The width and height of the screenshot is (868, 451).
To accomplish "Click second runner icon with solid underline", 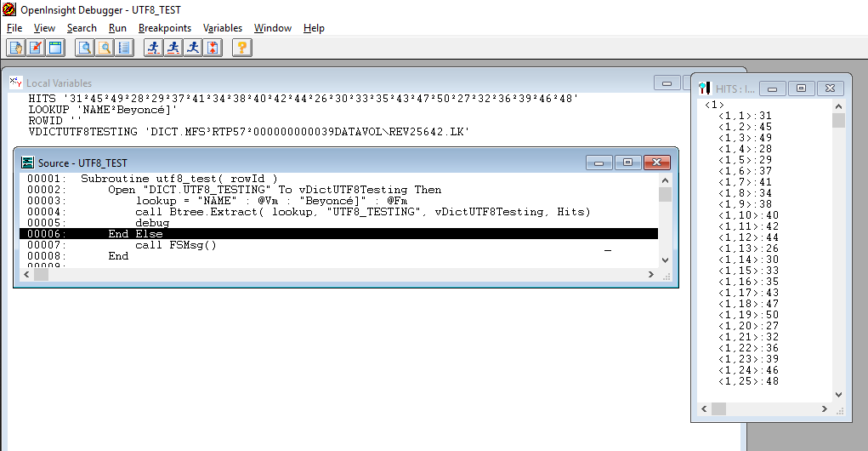I will 173,48.
